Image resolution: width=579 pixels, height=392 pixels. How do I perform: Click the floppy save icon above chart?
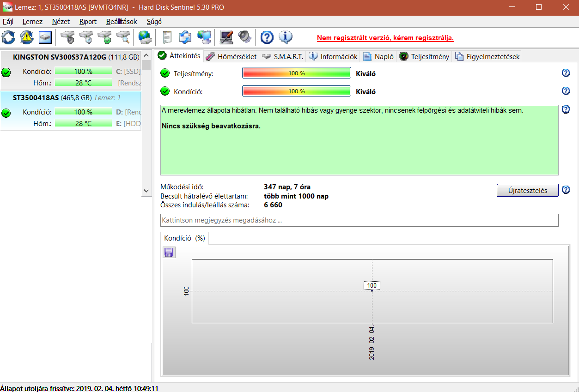[x=169, y=252]
